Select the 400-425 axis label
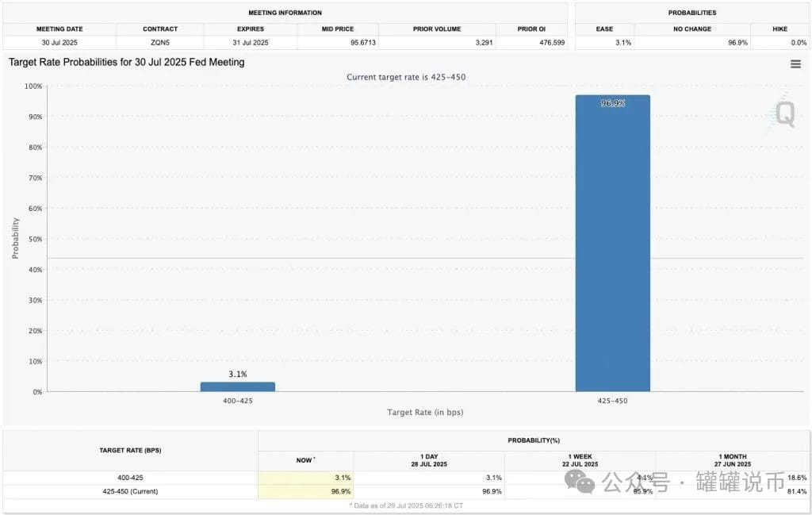Viewport: 812px width, 515px height. point(238,401)
